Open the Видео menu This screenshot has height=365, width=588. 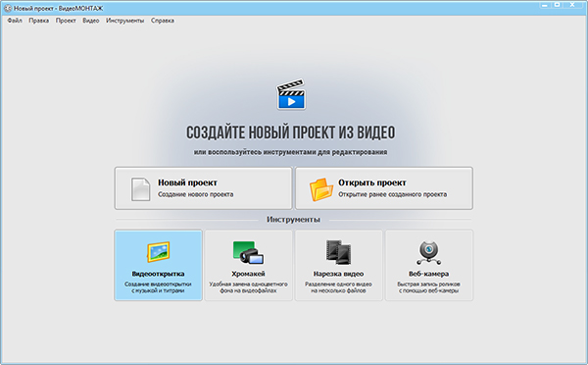91,21
